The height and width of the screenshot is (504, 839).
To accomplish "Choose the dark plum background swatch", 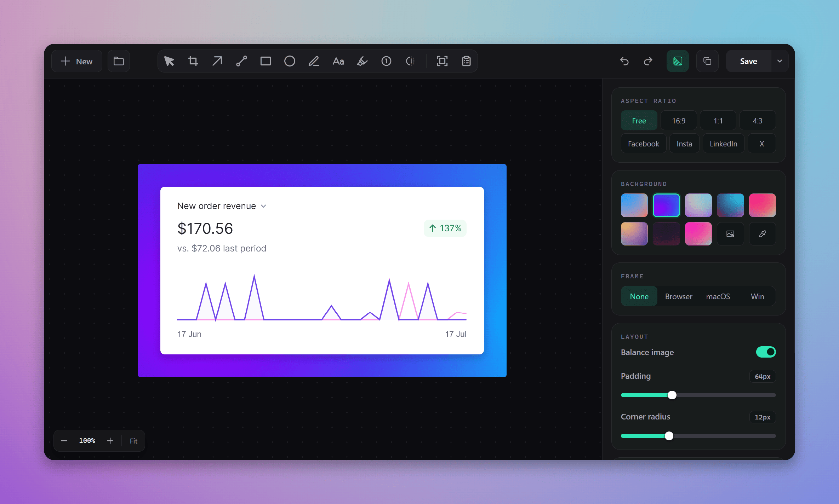I will point(666,234).
